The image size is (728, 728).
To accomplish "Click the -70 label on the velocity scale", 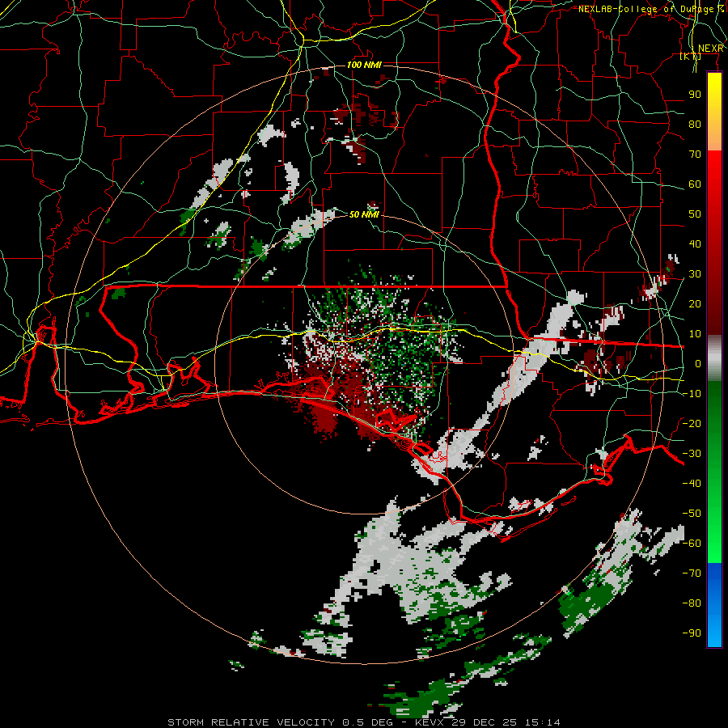I will 692,574.
